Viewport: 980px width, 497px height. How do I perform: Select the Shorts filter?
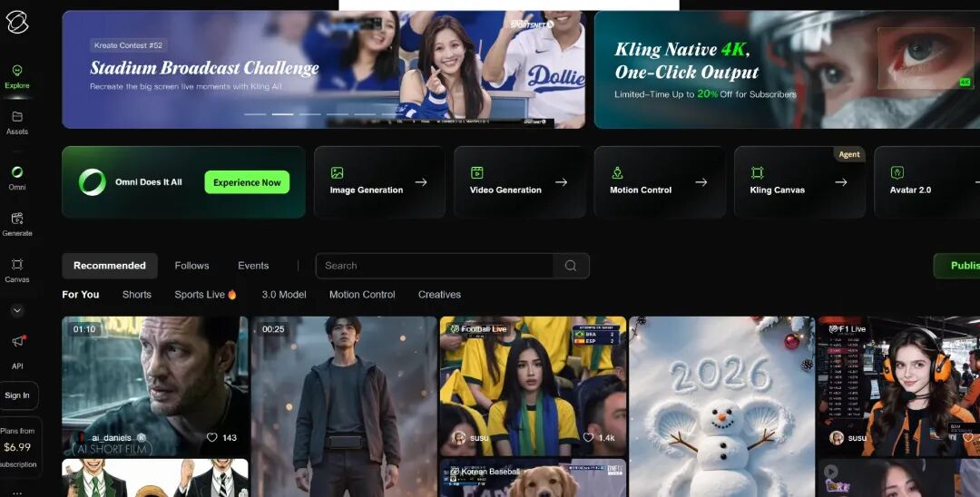(137, 295)
